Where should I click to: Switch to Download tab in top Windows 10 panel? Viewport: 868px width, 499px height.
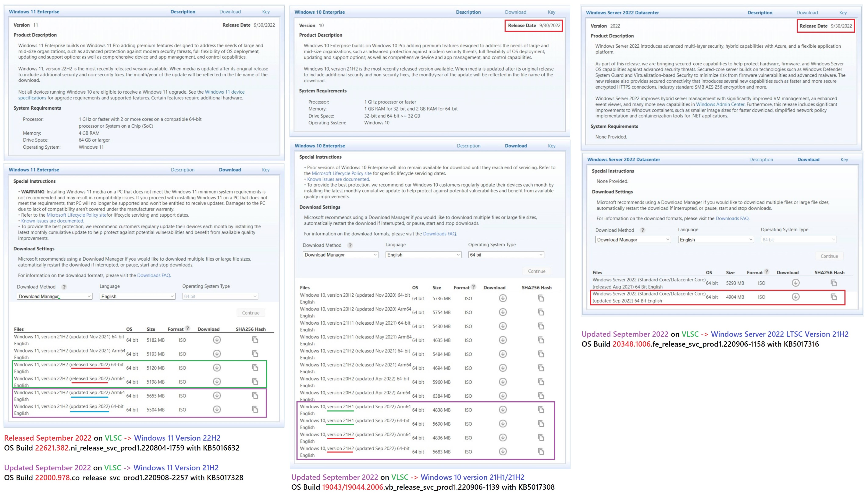tap(515, 12)
